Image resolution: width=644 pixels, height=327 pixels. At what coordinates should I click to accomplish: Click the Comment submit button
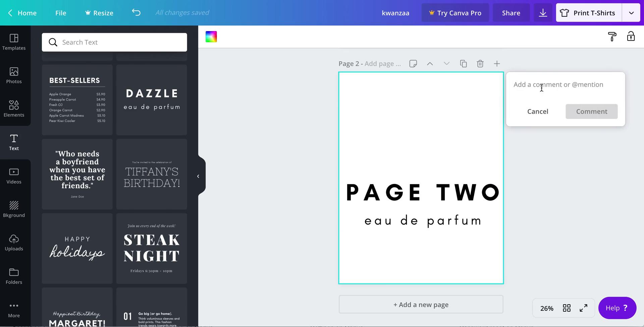click(592, 111)
